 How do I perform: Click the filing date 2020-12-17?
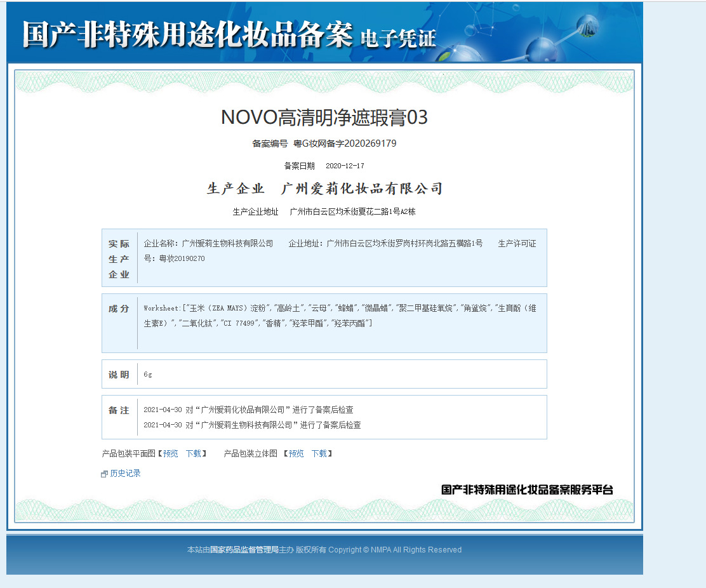click(345, 166)
